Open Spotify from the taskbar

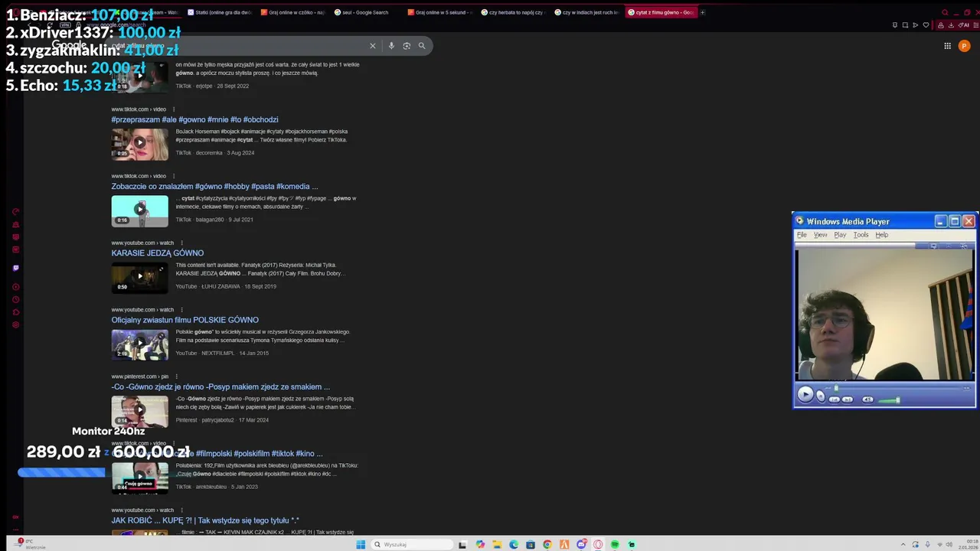tap(615, 545)
